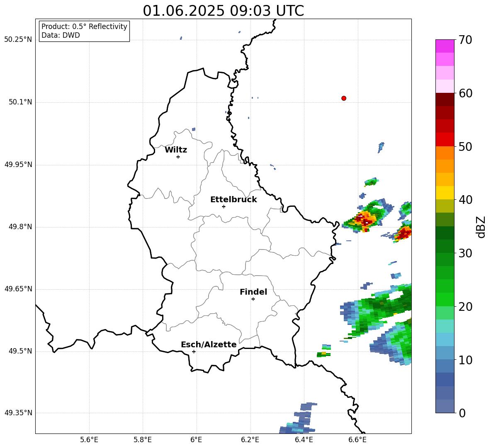Viewport: 491px width, 448px height.
Task: Click the 20 tick label on colorbar
Action: click(x=465, y=306)
